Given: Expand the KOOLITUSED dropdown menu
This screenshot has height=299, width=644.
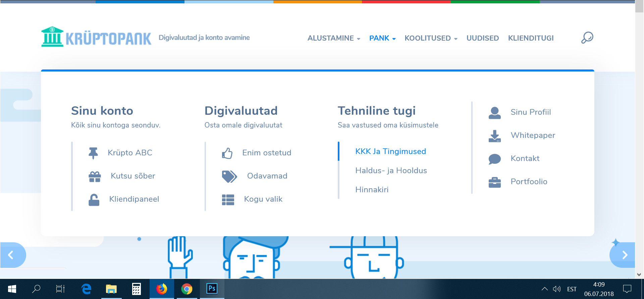Looking at the screenshot, I should click(431, 38).
